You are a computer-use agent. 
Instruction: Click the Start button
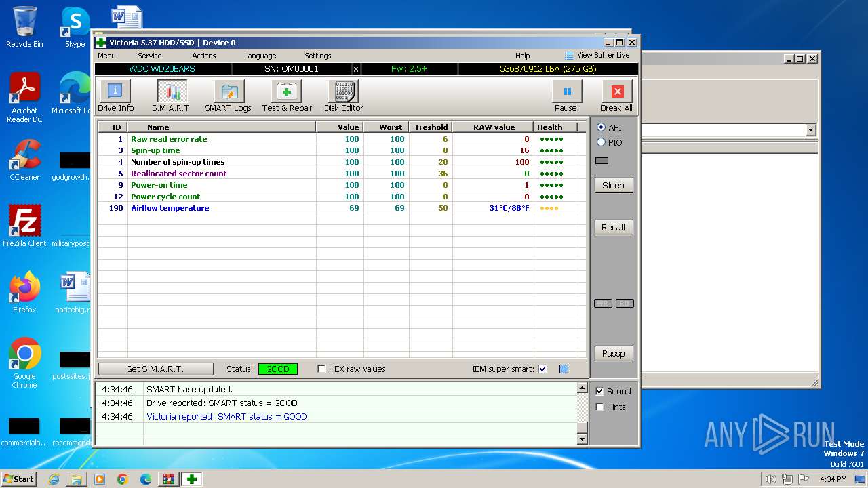point(18,479)
